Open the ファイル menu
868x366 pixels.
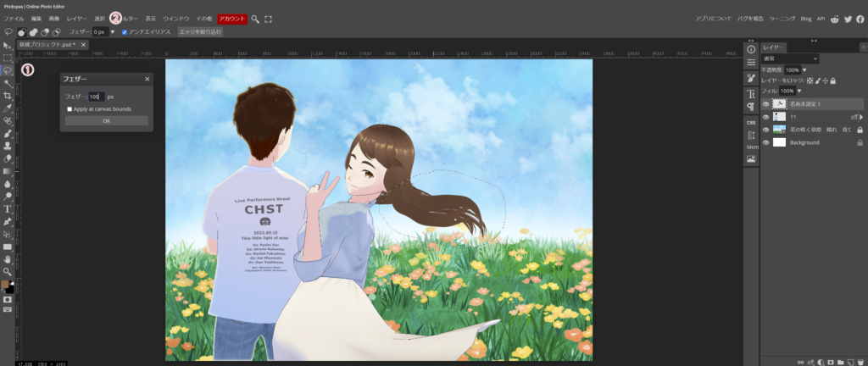(x=14, y=18)
